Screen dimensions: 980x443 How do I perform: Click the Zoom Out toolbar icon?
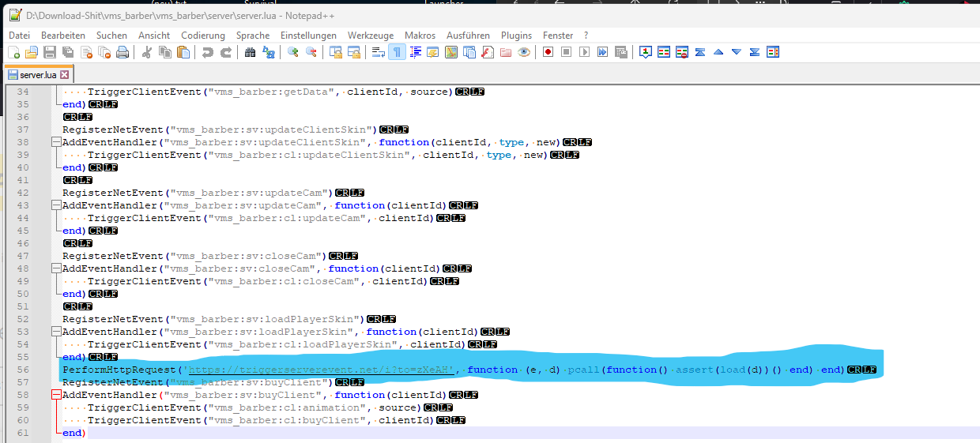pos(311,52)
